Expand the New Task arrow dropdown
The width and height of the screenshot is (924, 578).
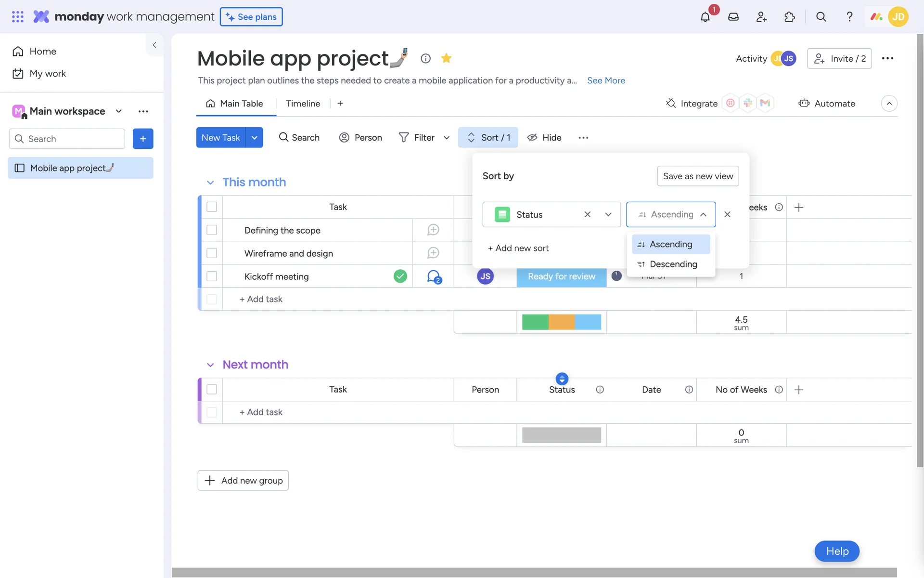(x=254, y=138)
